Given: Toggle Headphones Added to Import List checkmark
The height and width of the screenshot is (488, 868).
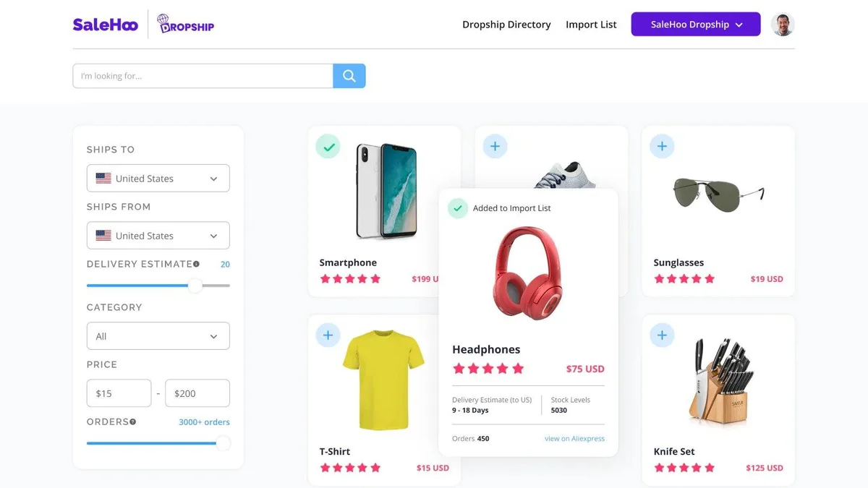Looking at the screenshot, I should (x=457, y=208).
